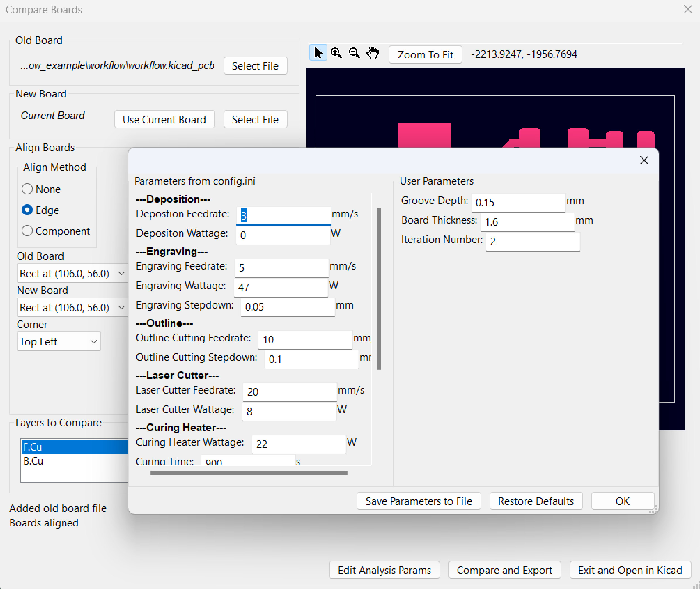Viewport: 700px width, 590px height.
Task: Click Save Parameters to File button
Action: 418,501
